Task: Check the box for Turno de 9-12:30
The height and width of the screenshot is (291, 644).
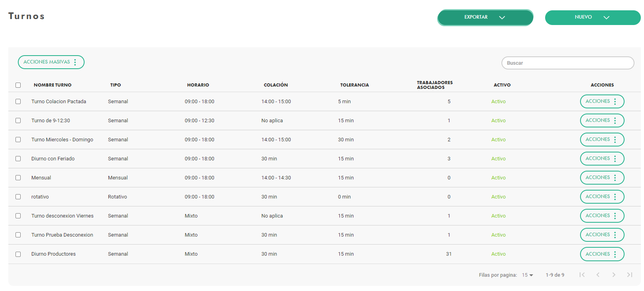Action: (x=18, y=121)
